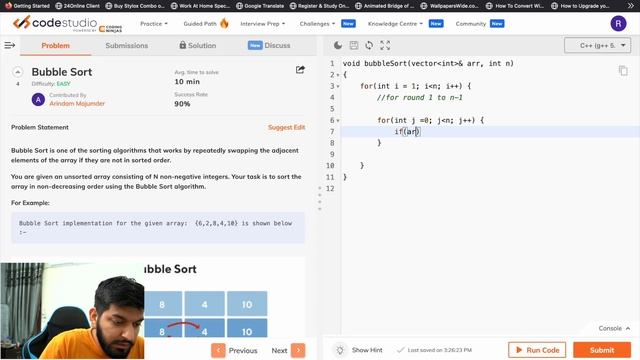640x360 pixels.
Task: Open Guided Path menu item
Action: pyautogui.click(x=200, y=24)
